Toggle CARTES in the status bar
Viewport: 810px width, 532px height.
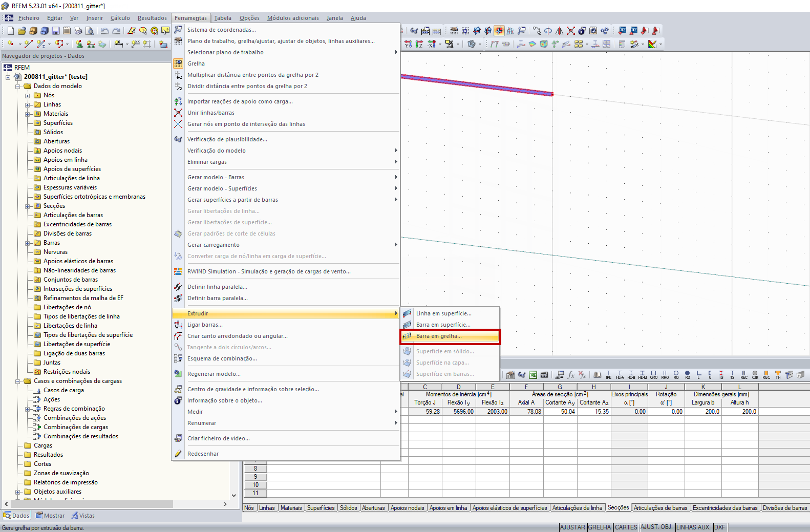(x=626, y=527)
